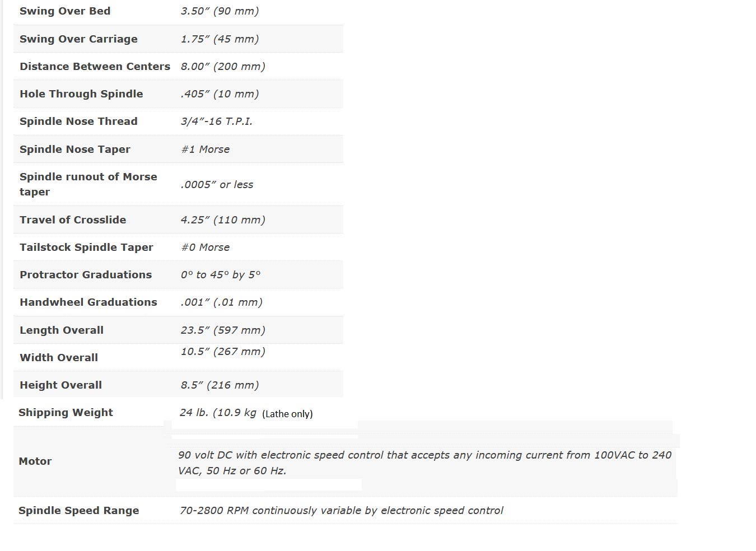This screenshot has width=756, height=551.
Task: Click the Shipping Weight label
Action: pyautogui.click(x=66, y=413)
